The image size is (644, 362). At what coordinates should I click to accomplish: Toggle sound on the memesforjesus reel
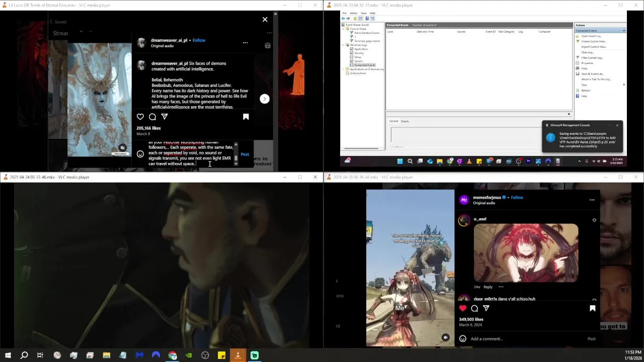tap(445, 338)
